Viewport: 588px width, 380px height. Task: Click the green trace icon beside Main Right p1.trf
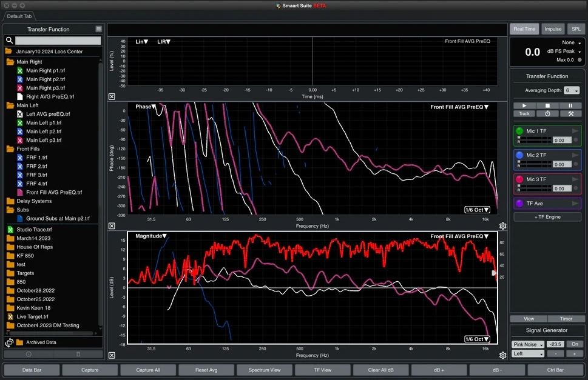[x=20, y=70]
